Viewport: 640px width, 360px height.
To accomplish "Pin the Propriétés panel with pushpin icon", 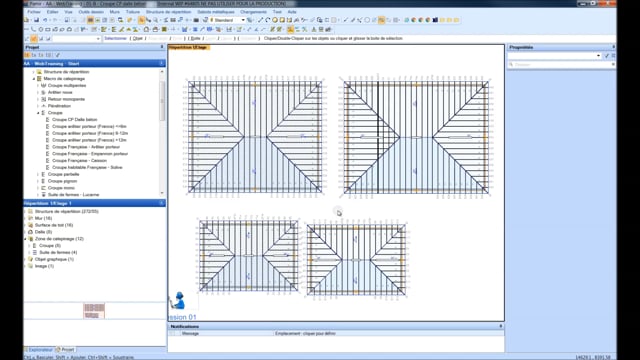I will [613, 47].
